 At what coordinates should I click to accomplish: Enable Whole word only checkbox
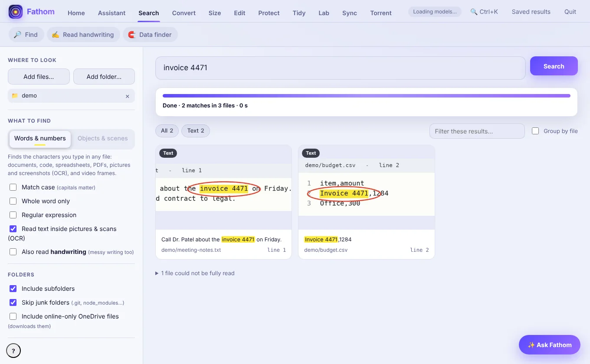pyautogui.click(x=13, y=201)
